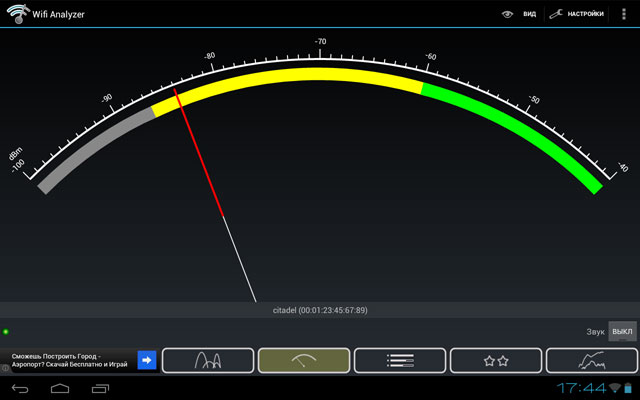Tap the green scan status indicator dot
Image resolution: width=640 pixels, height=400 pixels.
pos(6,331)
